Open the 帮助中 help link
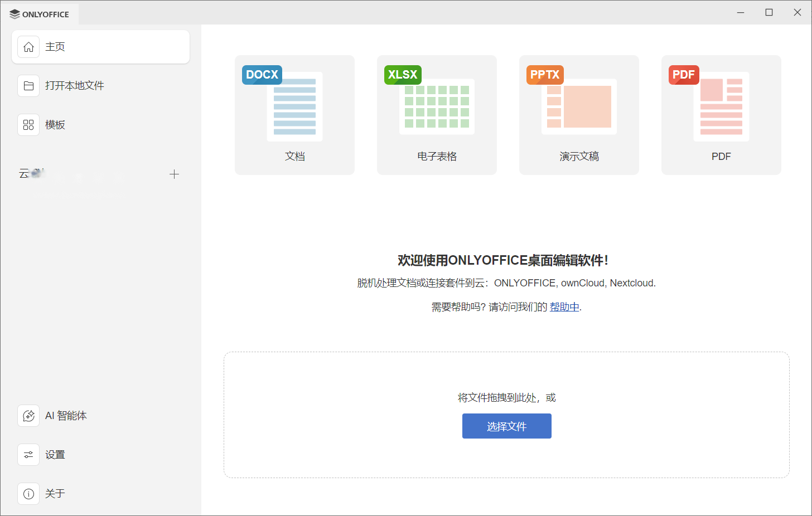Screen dimensions: 812x516 [x=564, y=307]
